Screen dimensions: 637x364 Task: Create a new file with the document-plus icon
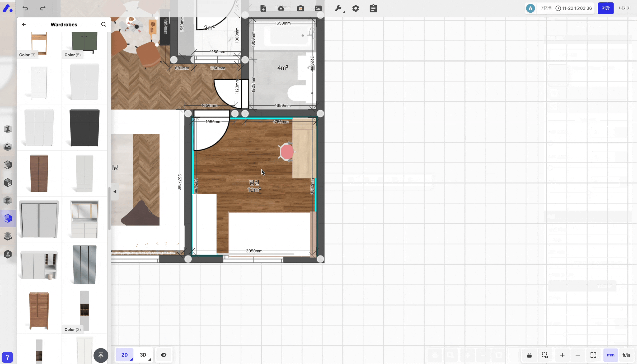click(263, 8)
